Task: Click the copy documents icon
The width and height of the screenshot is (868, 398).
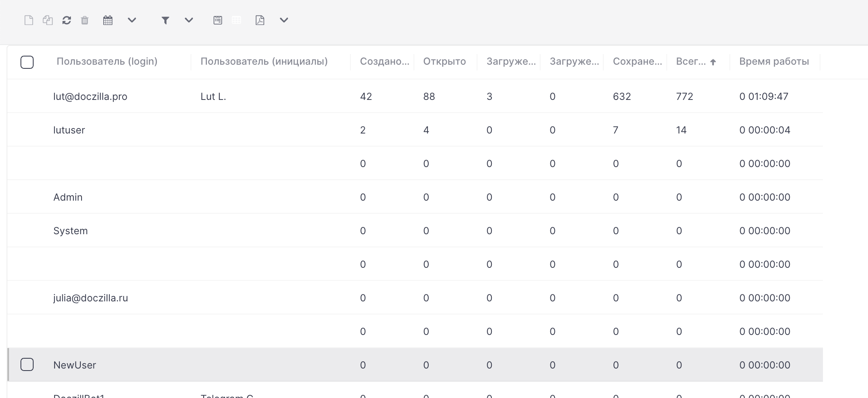Action: [x=48, y=20]
